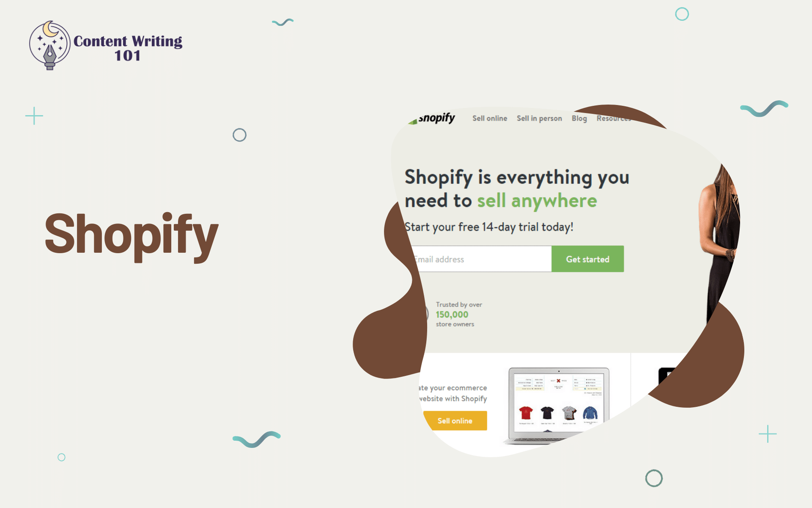
Task: Click the Sell in person nav item
Action: tap(539, 118)
